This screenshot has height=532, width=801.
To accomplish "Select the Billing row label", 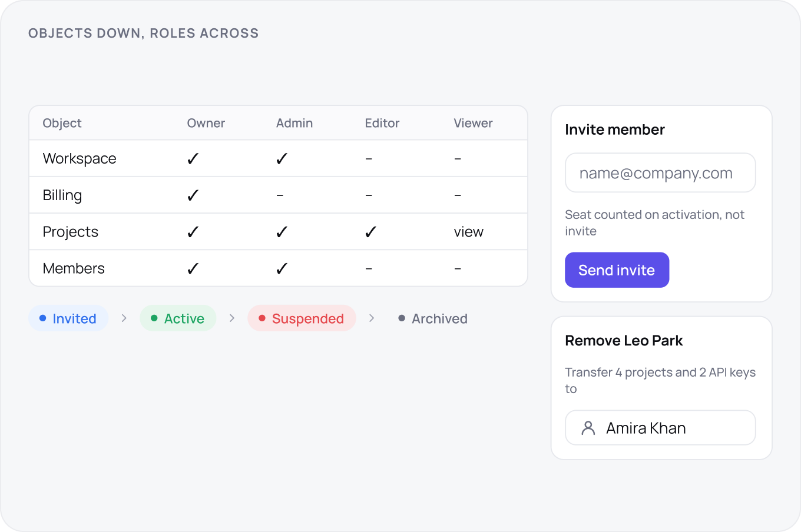I will tap(62, 195).
